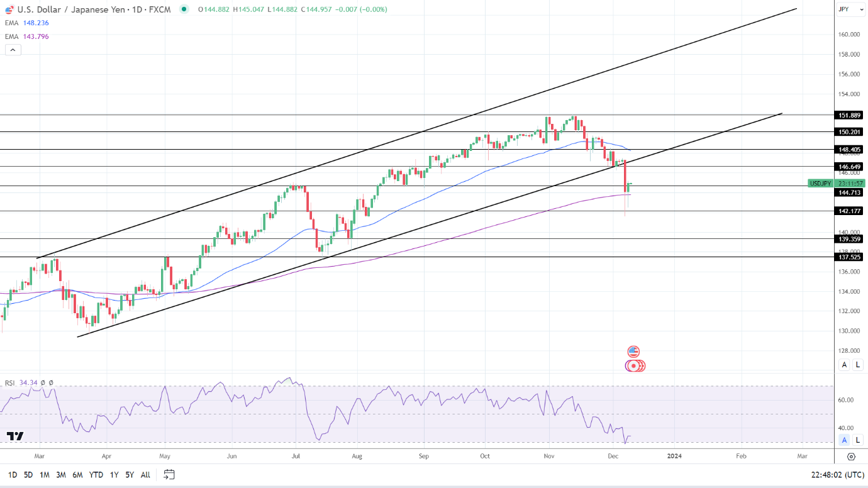Select the 5Y time range
868x488 pixels.
tap(129, 475)
